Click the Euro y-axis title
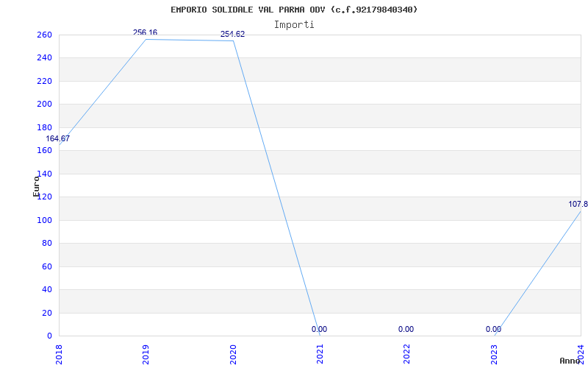Viewport: 588px width, 368px height. pyautogui.click(x=36, y=186)
